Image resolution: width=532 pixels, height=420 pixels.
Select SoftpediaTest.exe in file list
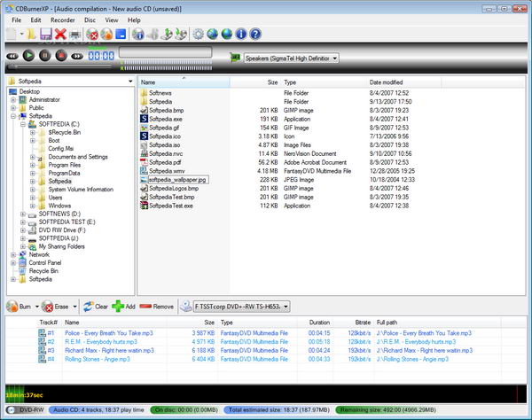coord(170,206)
